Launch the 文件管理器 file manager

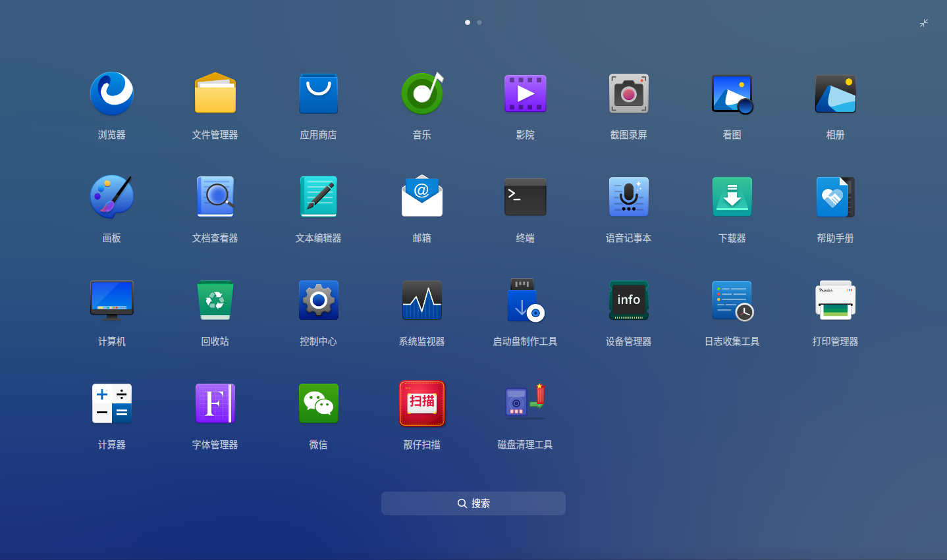pyautogui.click(x=215, y=93)
